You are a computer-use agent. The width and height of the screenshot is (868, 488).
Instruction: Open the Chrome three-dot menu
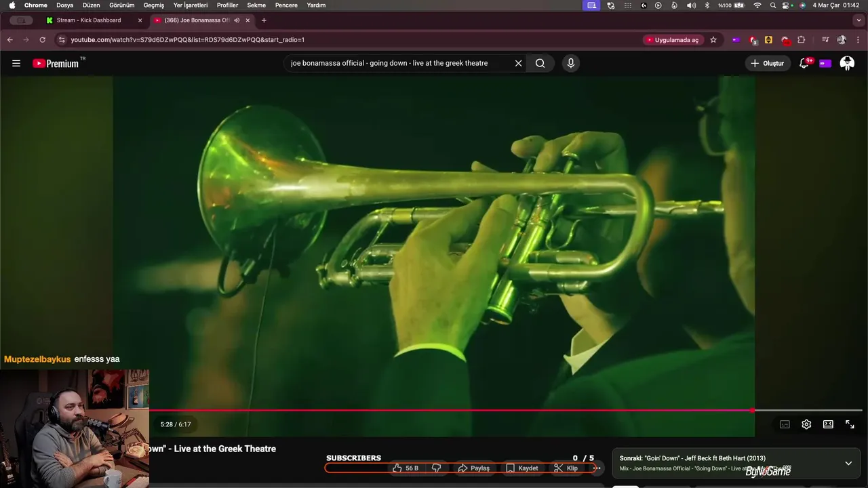(x=858, y=40)
